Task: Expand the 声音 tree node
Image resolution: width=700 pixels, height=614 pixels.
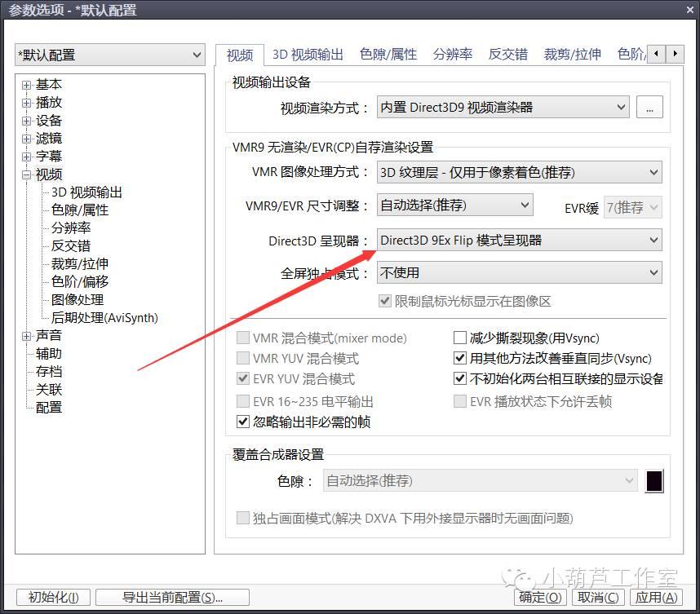Action: pos(27,336)
